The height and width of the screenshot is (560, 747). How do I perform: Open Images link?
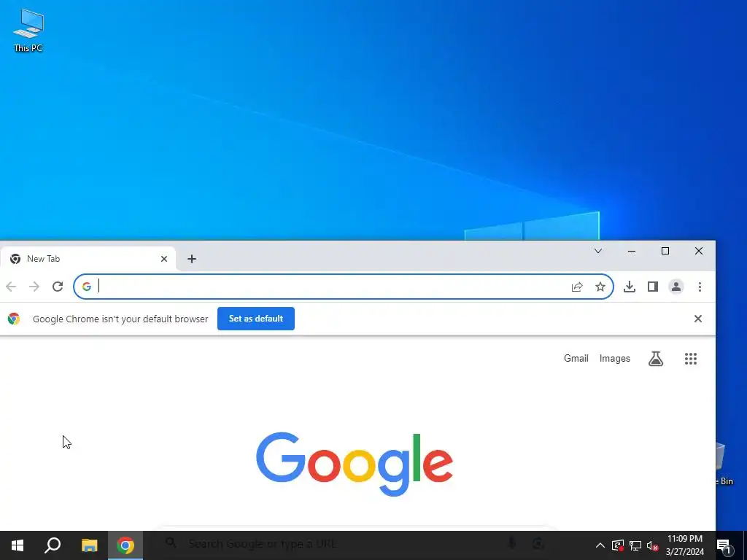614,359
